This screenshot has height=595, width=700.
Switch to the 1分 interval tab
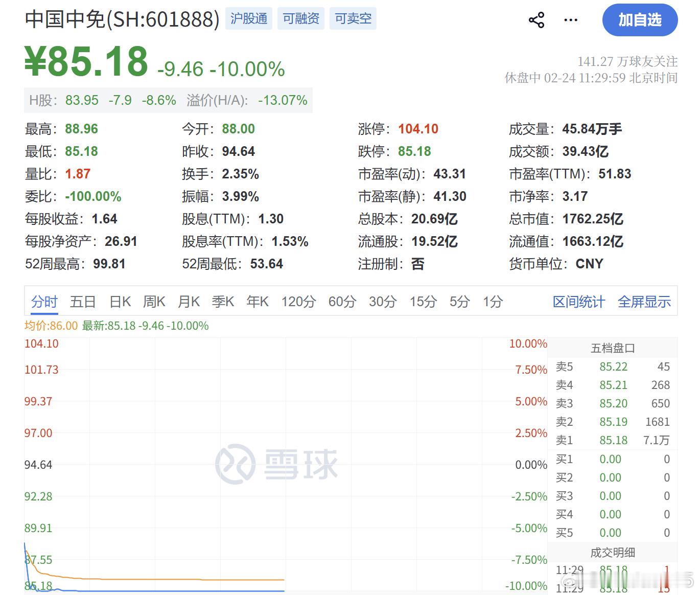(x=493, y=302)
